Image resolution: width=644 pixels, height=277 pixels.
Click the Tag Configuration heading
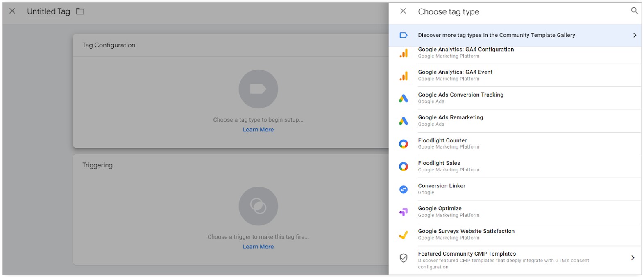point(109,45)
